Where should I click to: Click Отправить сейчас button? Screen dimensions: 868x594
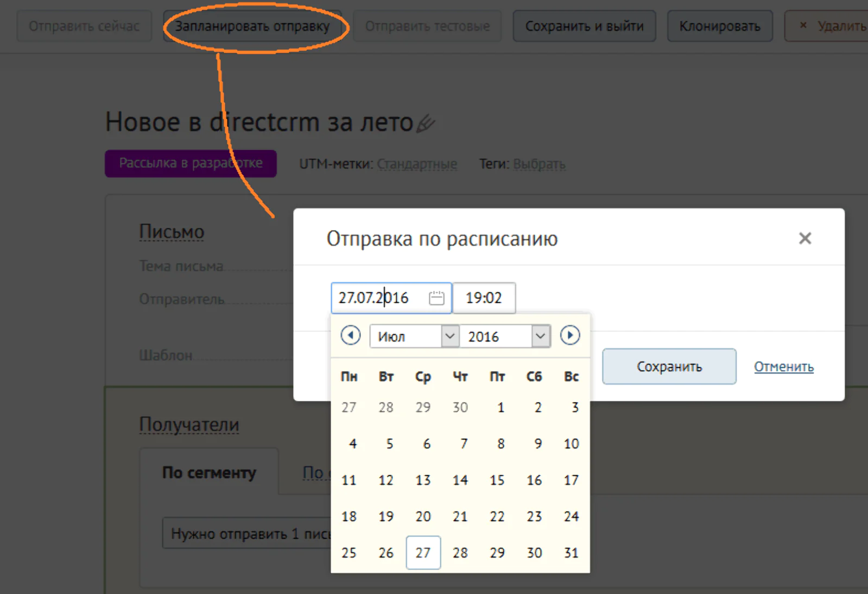click(84, 26)
